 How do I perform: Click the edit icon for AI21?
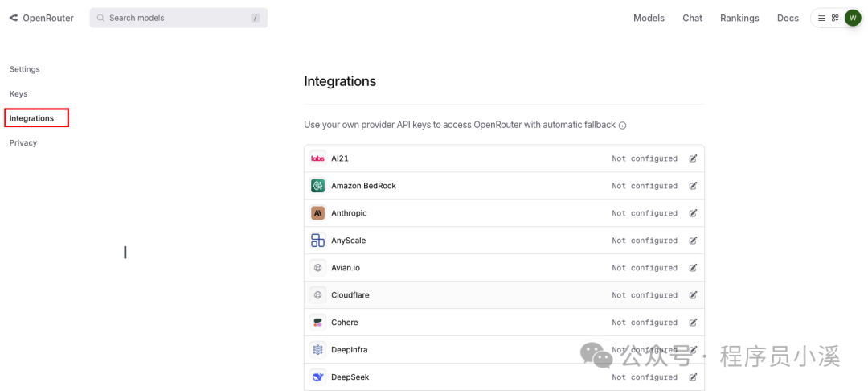click(693, 158)
